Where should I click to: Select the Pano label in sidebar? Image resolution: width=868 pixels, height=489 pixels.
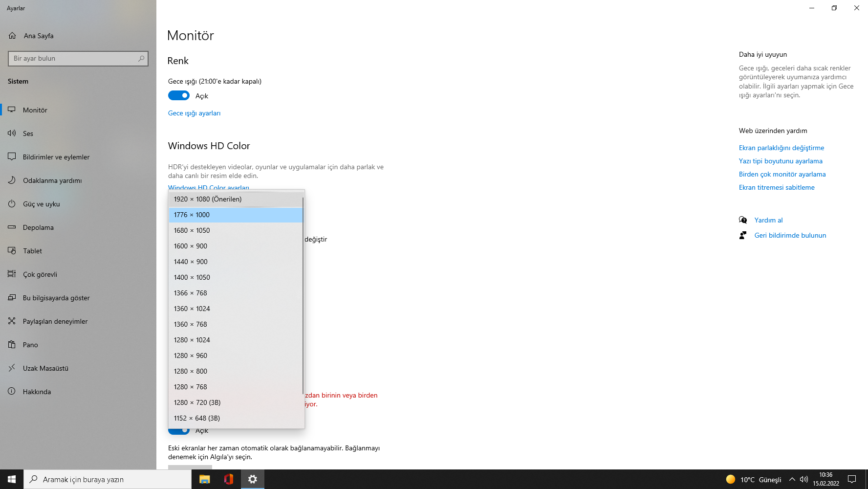(30, 345)
